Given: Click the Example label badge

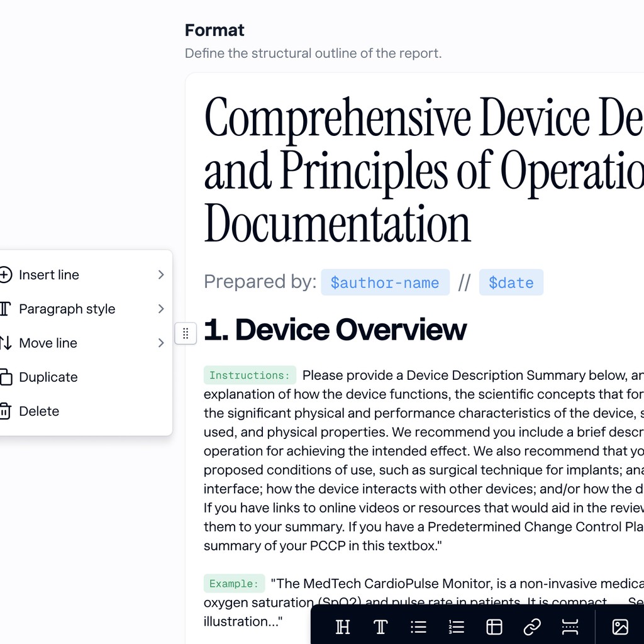Looking at the screenshot, I should click(x=234, y=584).
